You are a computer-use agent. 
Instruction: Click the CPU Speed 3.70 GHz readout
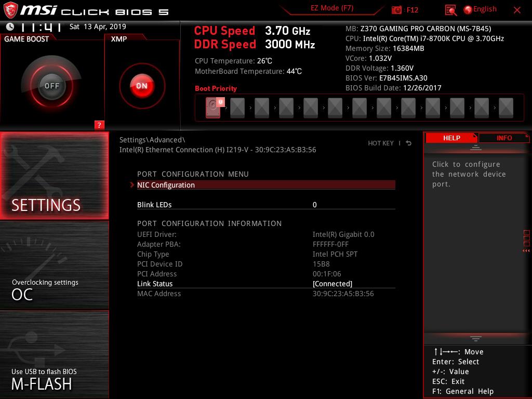point(252,31)
